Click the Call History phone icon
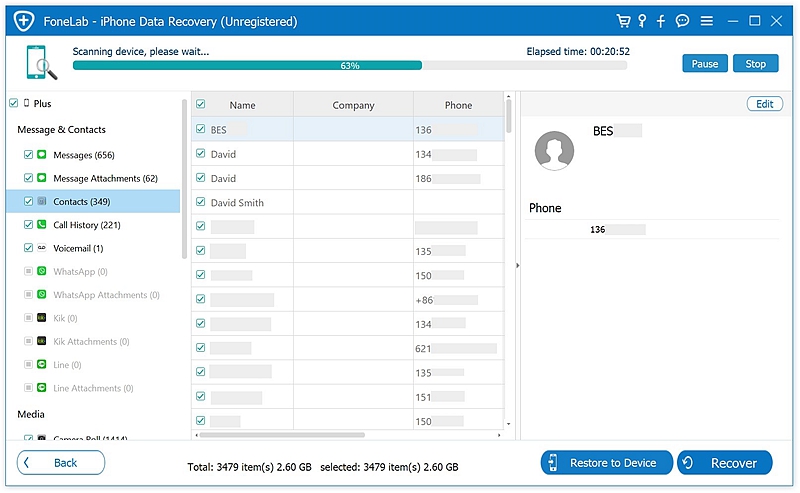 point(42,225)
